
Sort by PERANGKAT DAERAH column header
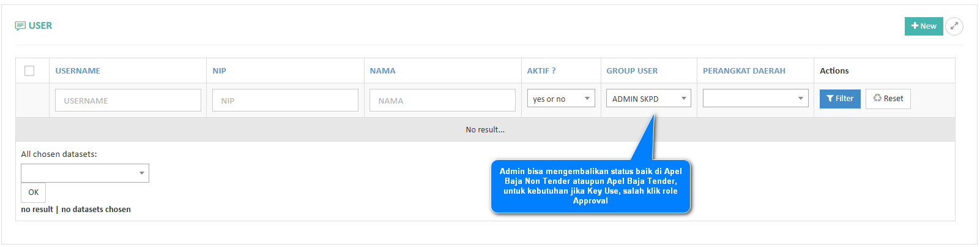pos(743,71)
